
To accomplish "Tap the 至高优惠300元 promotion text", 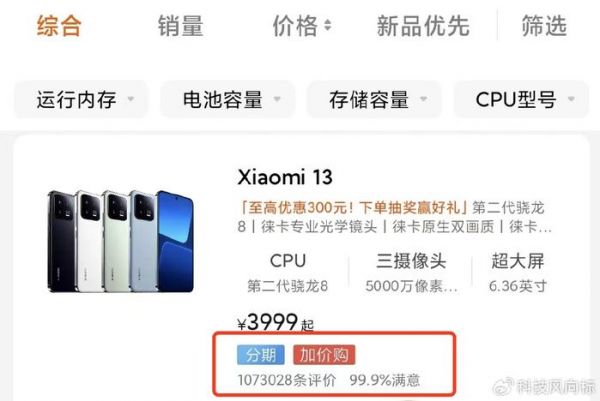I will 352,207.
